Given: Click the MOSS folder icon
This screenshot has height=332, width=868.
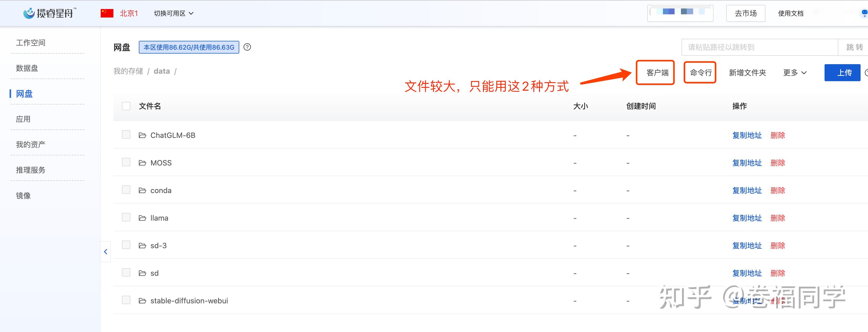Looking at the screenshot, I should [143, 163].
